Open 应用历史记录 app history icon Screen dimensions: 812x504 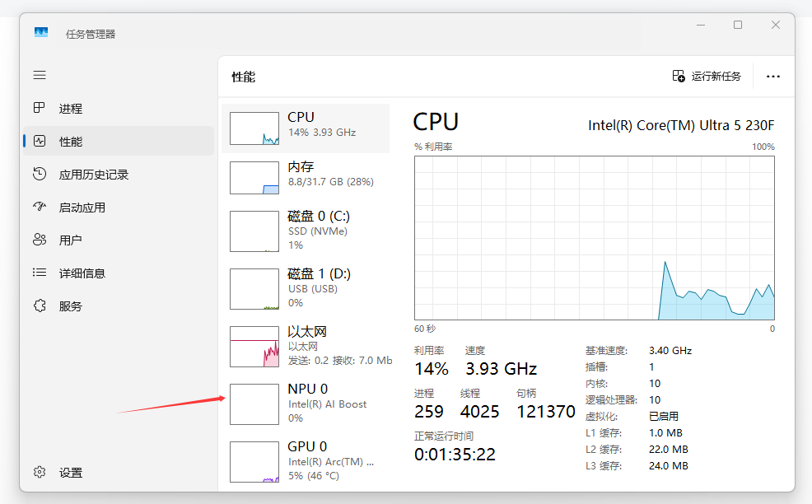click(40, 174)
